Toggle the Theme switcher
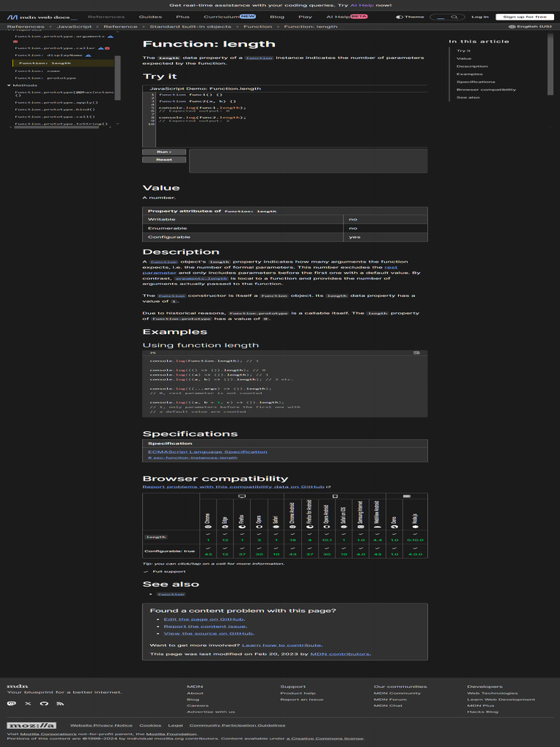The height and width of the screenshot is (747, 560). (x=410, y=17)
